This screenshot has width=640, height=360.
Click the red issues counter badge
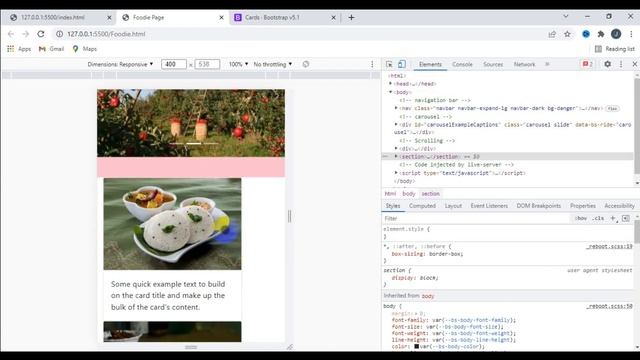587,64
